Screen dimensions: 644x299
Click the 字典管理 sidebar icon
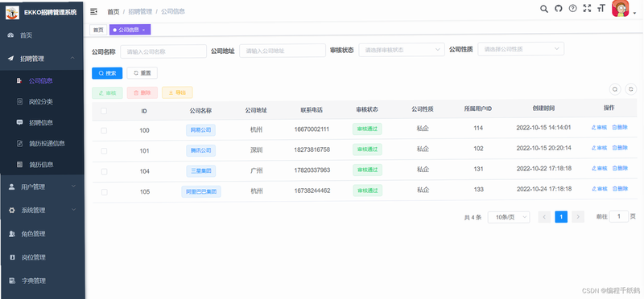click(x=12, y=281)
